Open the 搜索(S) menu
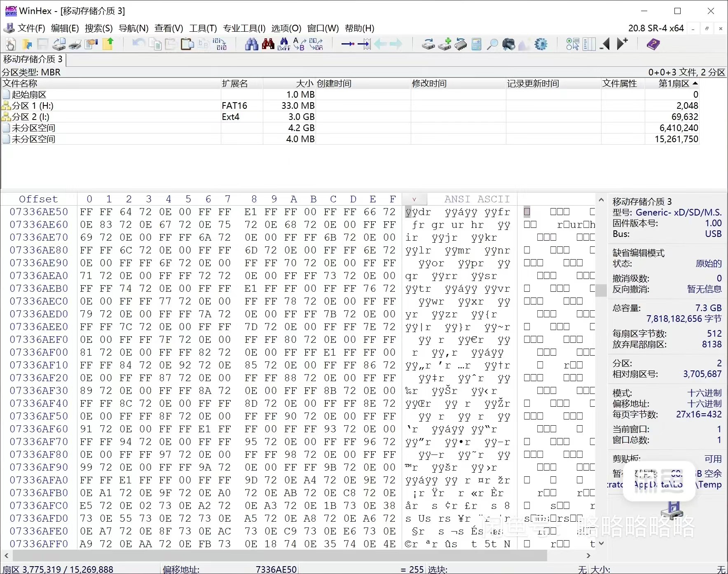This screenshot has width=728, height=574. coord(98,28)
